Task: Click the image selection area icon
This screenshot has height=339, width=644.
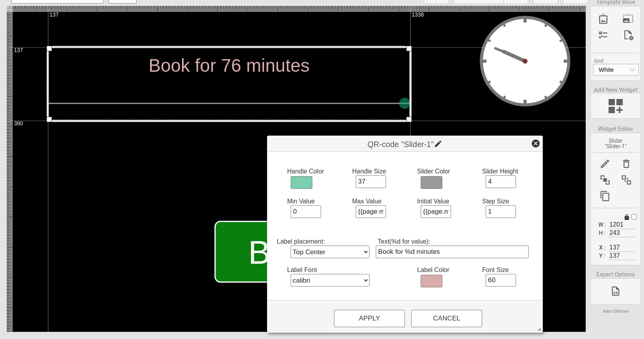Action: pos(628,19)
